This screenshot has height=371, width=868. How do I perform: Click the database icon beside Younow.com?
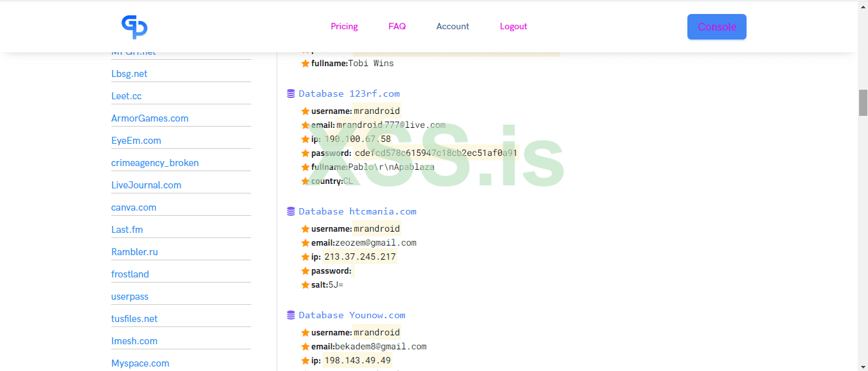pyautogui.click(x=291, y=315)
